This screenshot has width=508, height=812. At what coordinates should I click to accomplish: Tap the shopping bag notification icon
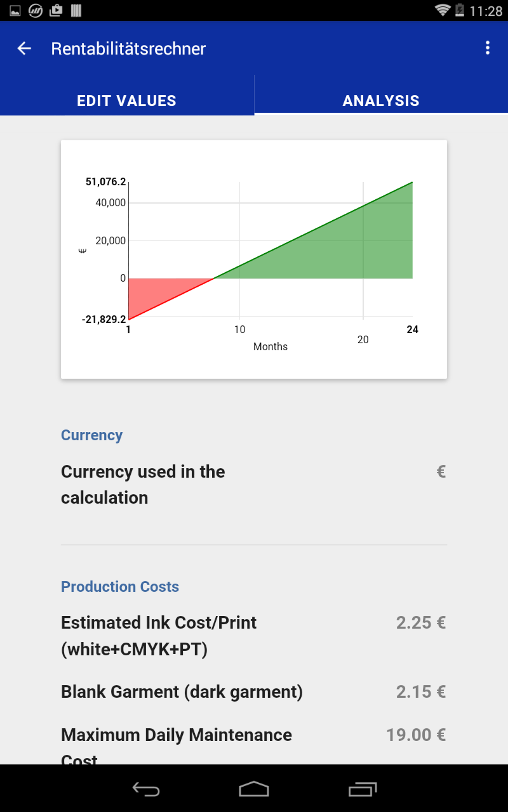56,11
